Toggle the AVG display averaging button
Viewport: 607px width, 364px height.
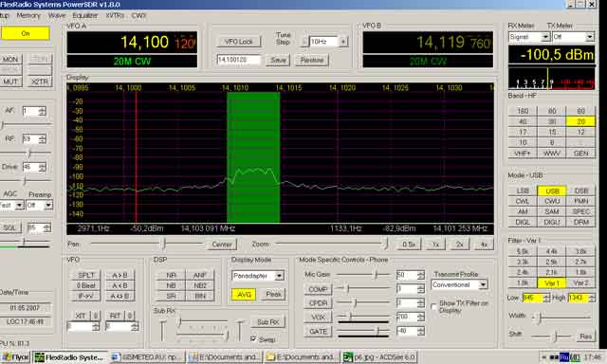(x=244, y=295)
